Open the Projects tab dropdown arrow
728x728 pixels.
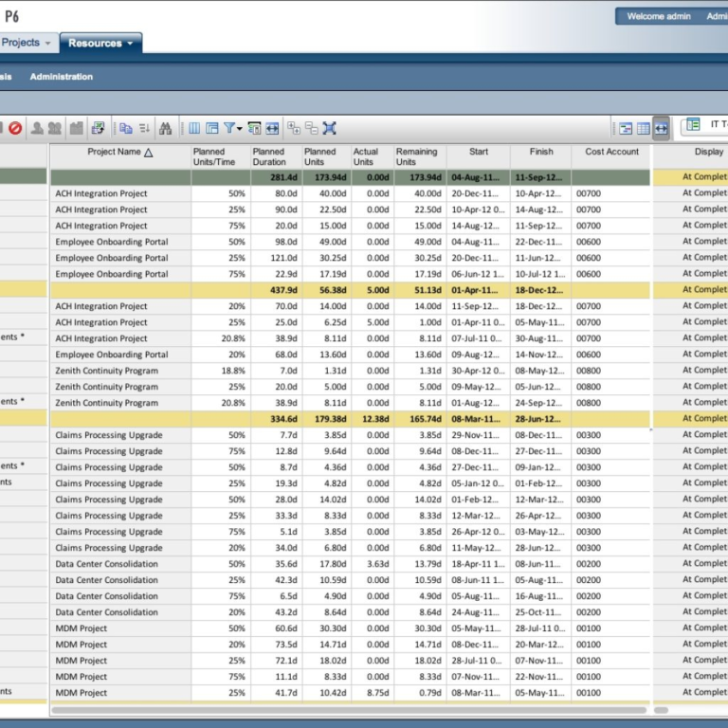[48, 43]
